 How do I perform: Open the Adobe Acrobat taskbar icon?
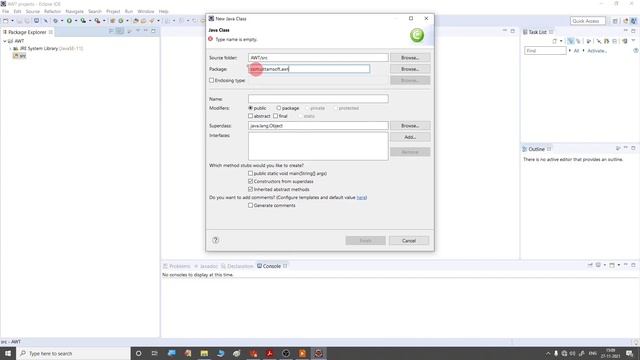[x=269, y=353]
